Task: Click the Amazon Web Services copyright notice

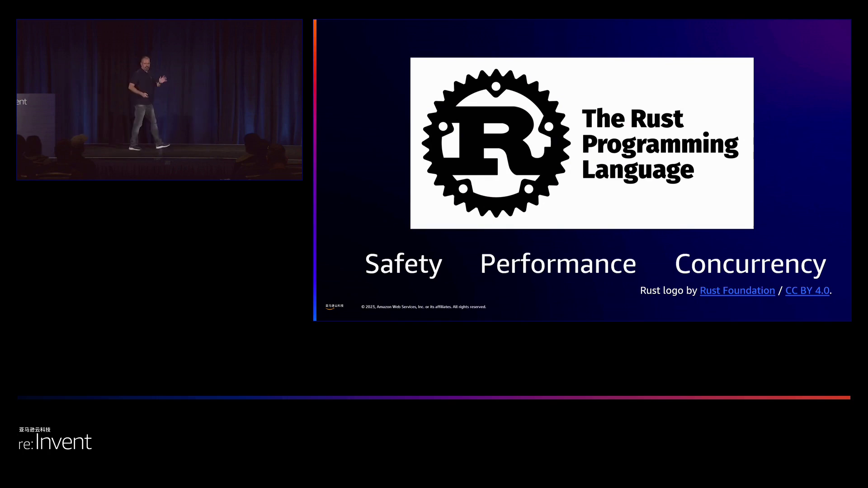Action: [x=424, y=307]
